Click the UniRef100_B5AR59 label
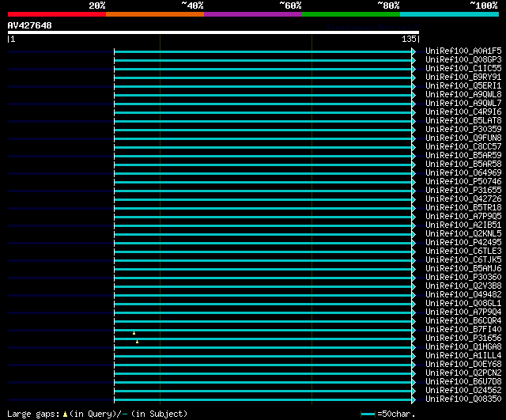 [463, 156]
